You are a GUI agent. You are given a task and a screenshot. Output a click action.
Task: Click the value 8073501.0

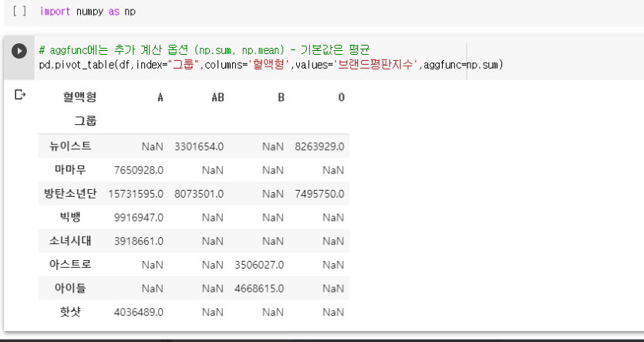pos(199,194)
